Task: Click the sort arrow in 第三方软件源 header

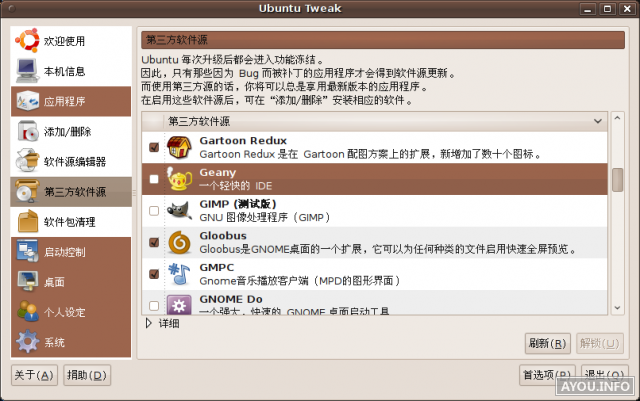Action: (x=598, y=121)
